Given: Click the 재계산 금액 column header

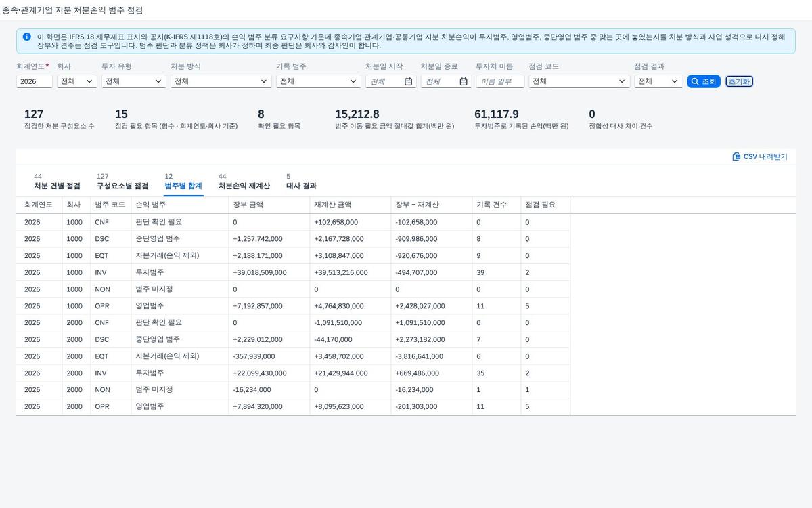Looking at the screenshot, I should (x=351, y=205).
